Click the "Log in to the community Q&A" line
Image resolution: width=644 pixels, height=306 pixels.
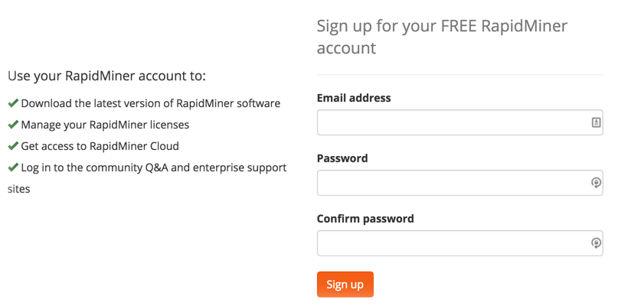pyautogui.click(x=153, y=168)
